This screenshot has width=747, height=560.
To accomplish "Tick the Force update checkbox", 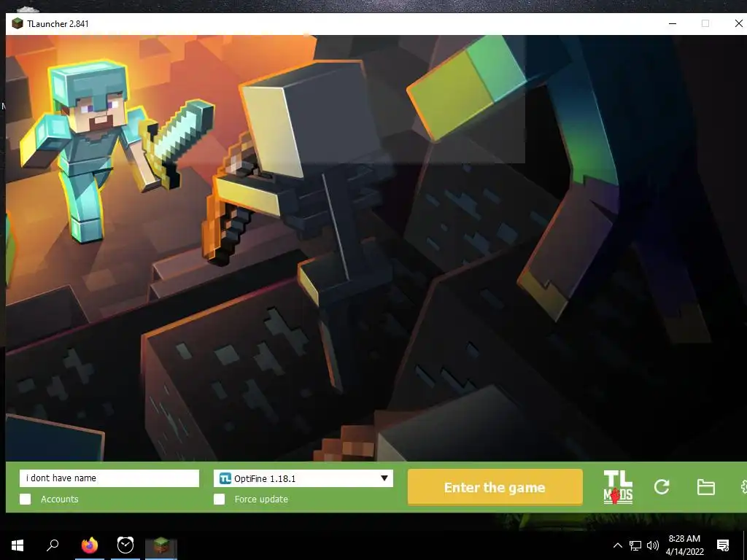I will click(219, 499).
